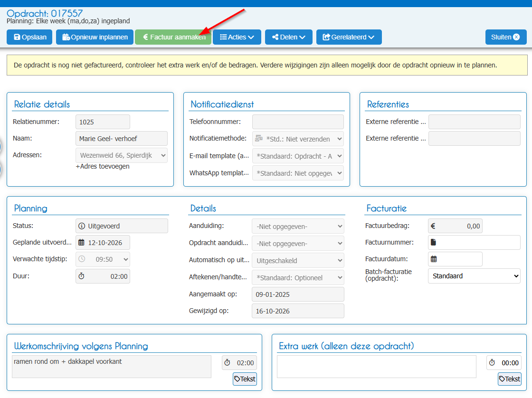Click the Werkomschrijving text area
The width and height of the screenshot is (532, 398).
(x=112, y=367)
